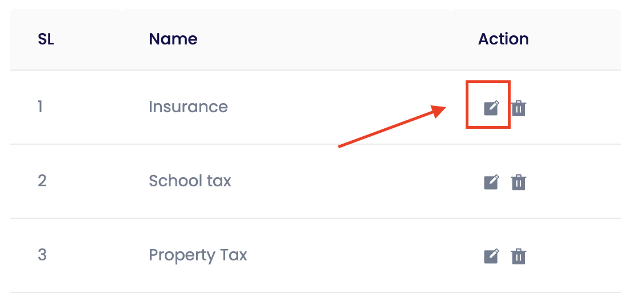Edit the Insurance entry with pencil icon
The height and width of the screenshot is (294, 644).
click(491, 108)
